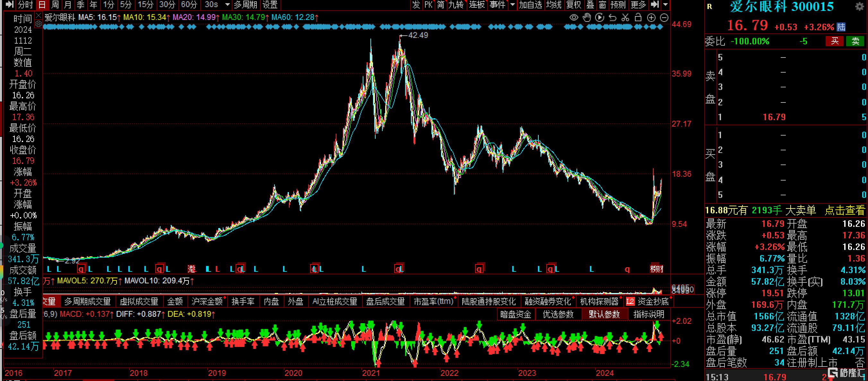Open the 设置 settings
Screen dimensions: 868x381
(270, 5)
